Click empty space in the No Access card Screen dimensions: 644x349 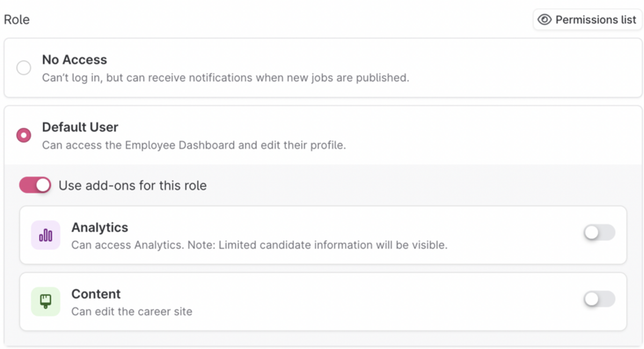click(510, 68)
